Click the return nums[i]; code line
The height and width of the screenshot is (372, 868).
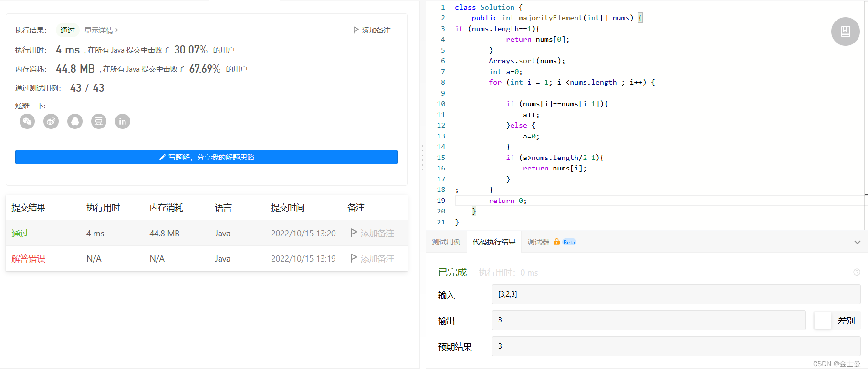coord(554,168)
